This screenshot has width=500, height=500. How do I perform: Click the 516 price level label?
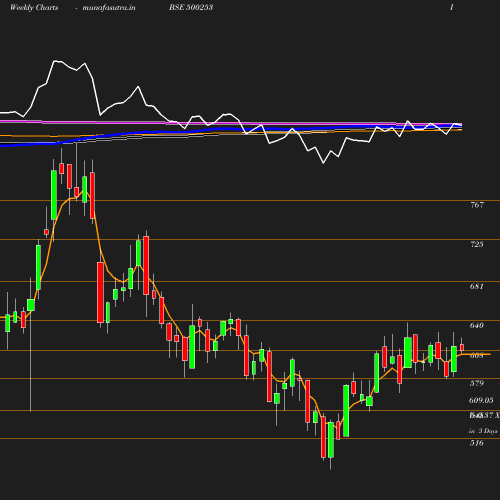(x=477, y=443)
